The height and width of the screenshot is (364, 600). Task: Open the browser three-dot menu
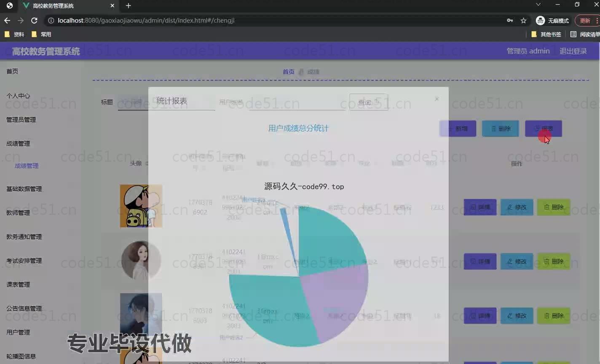pyautogui.click(x=597, y=20)
